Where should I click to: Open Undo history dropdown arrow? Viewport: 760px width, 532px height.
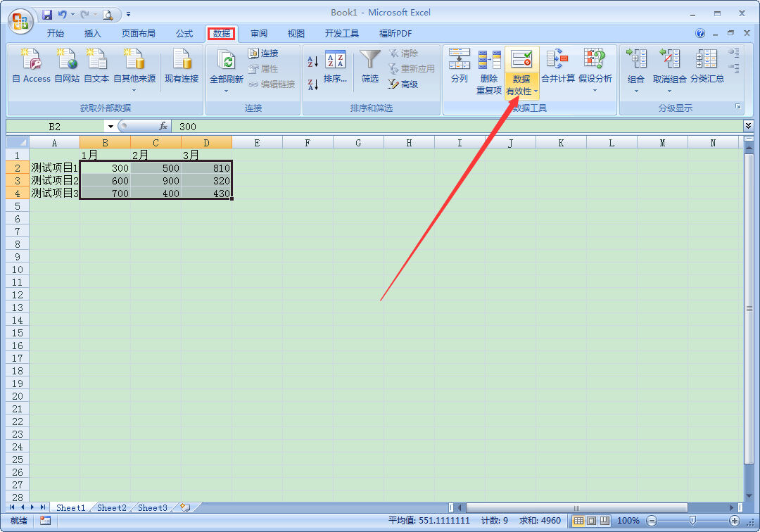(x=72, y=15)
